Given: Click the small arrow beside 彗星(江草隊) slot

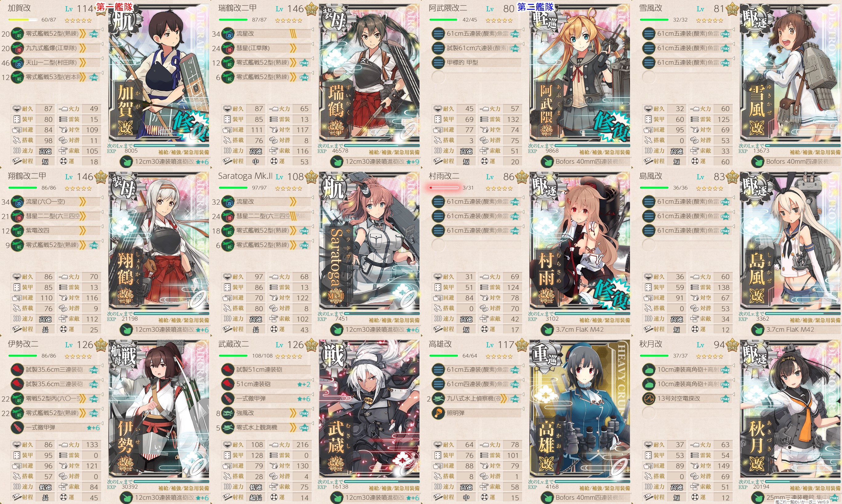Looking at the screenshot, I should (312, 44).
